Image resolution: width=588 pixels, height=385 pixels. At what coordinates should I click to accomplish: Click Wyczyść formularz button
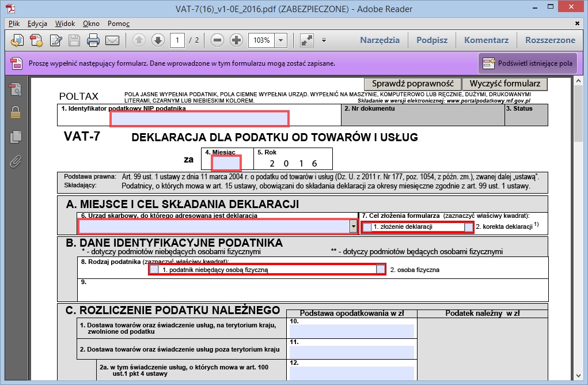coord(504,84)
